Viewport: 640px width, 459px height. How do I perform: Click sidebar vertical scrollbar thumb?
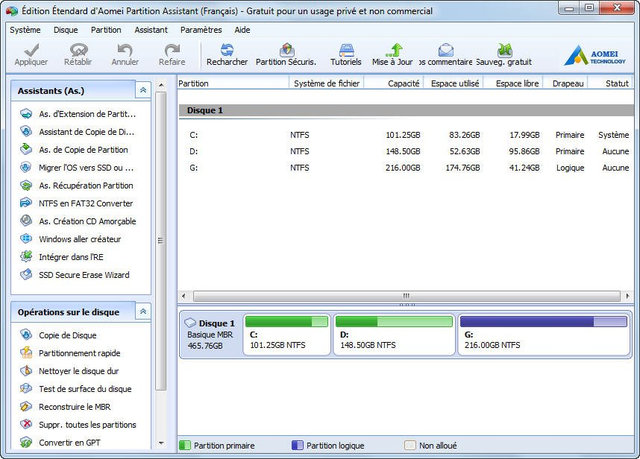click(x=161, y=241)
